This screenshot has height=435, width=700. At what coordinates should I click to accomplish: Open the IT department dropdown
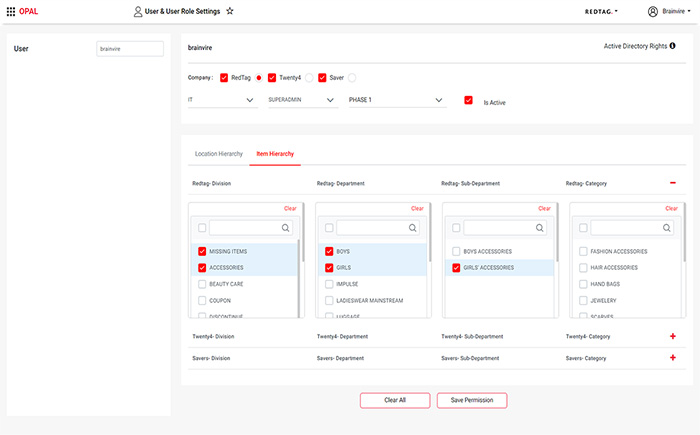(222, 100)
